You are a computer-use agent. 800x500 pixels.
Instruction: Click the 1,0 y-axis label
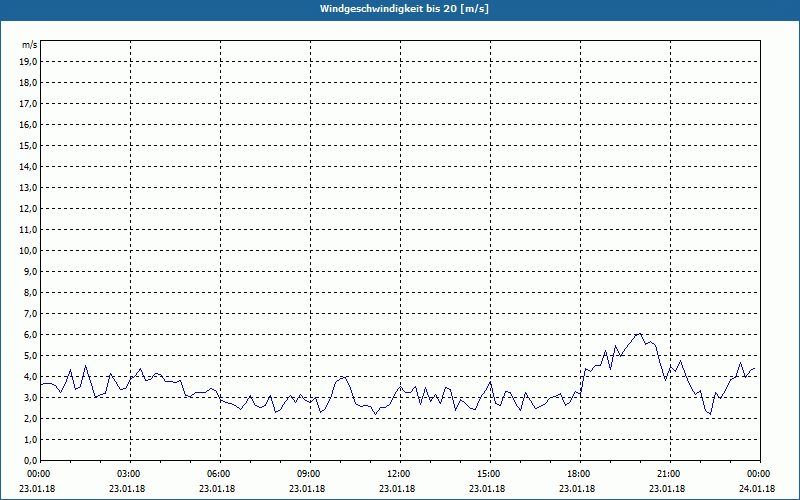click(x=30, y=440)
